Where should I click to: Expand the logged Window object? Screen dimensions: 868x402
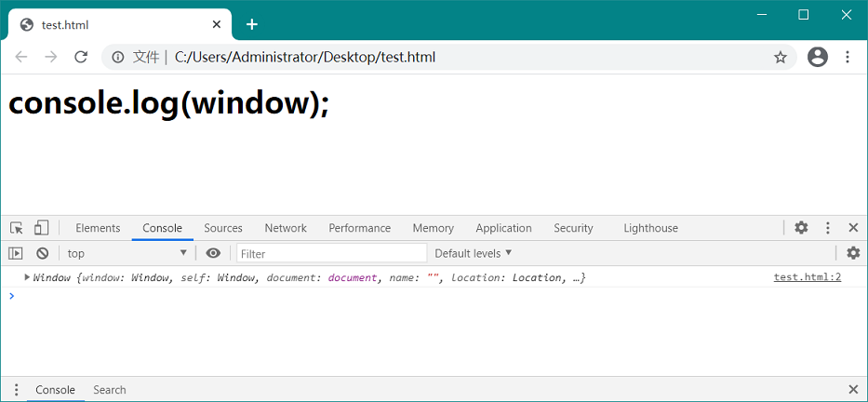click(x=27, y=277)
